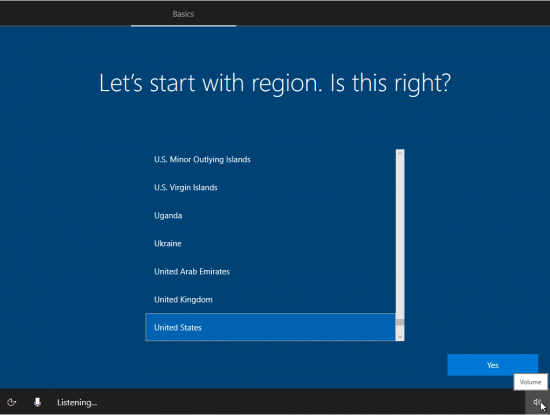Select Uganda from the region list
The image size is (550, 415).
[x=270, y=215]
